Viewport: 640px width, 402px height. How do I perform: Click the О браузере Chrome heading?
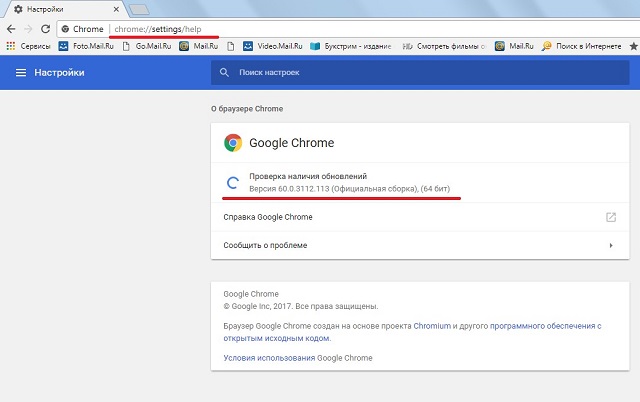coord(247,109)
